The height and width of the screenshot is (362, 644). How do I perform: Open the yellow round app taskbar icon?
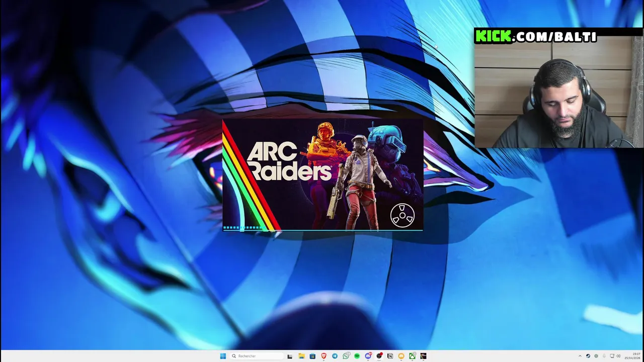pyautogui.click(x=401, y=356)
